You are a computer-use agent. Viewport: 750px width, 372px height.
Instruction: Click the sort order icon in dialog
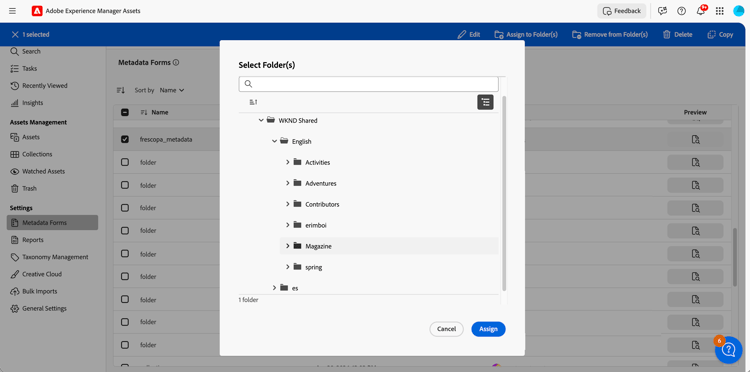[x=253, y=102]
